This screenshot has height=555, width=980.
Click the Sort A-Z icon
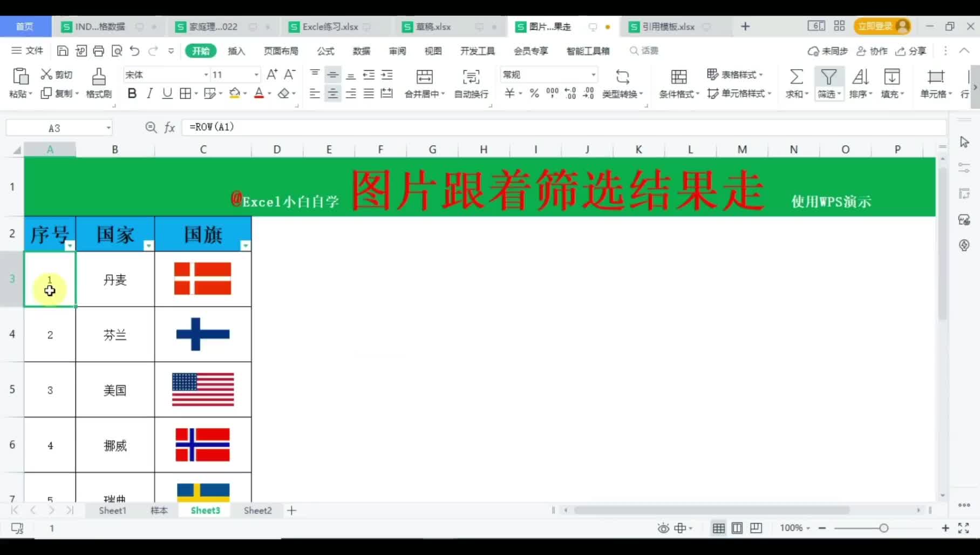click(x=860, y=76)
